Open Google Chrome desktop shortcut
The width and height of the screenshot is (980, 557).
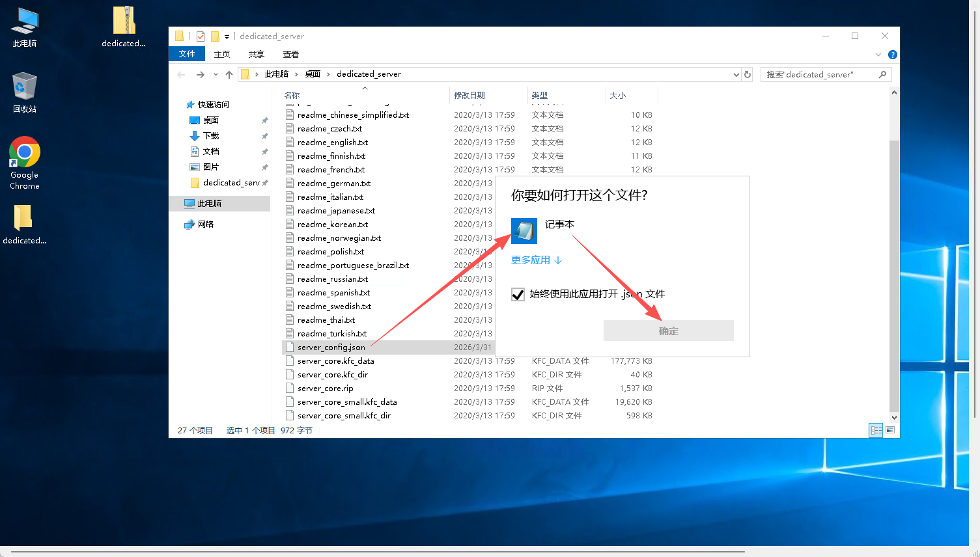tap(25, 163)
